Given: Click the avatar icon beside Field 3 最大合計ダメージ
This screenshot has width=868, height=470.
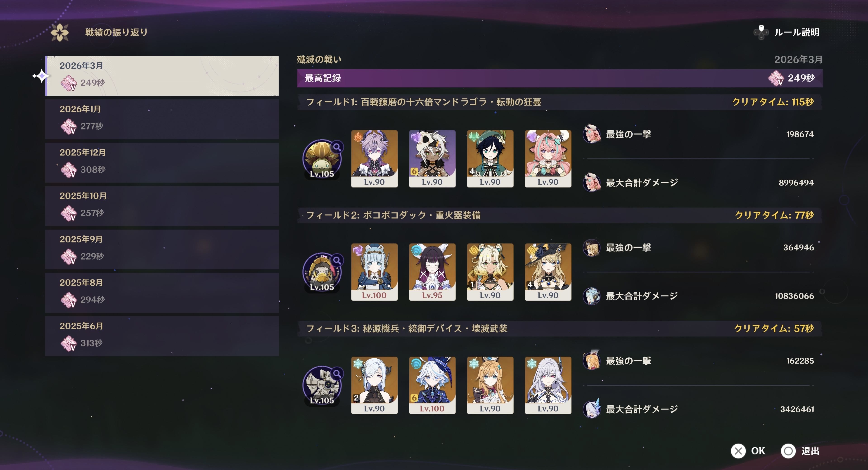Looking at the screenshot, I should coord(592,409).
